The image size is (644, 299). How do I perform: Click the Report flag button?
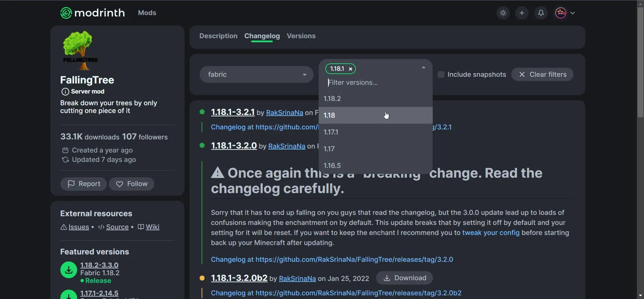click(84, 184)
